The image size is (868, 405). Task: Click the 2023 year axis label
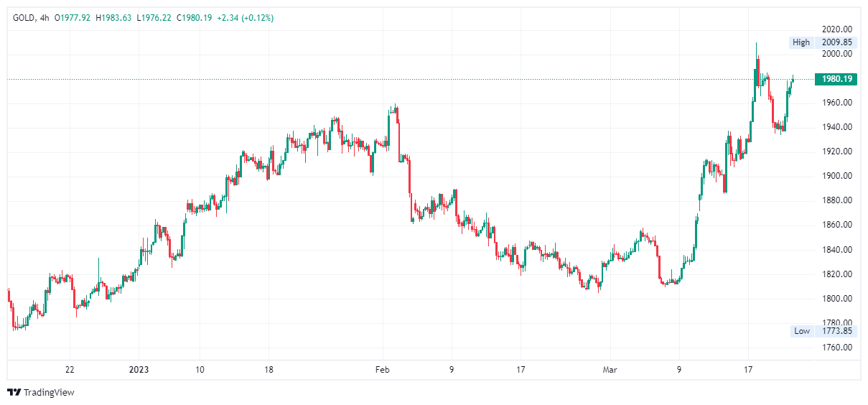tap(139, 370)
